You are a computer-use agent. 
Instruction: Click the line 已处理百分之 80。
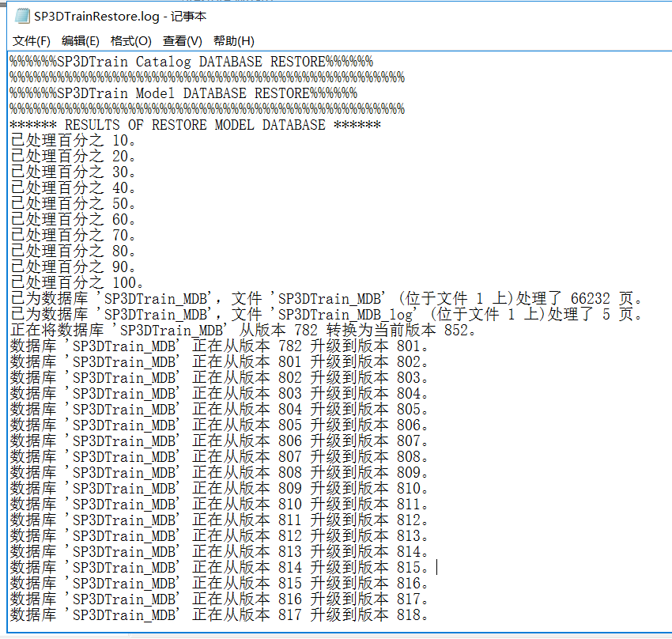(x=73, y=251)
